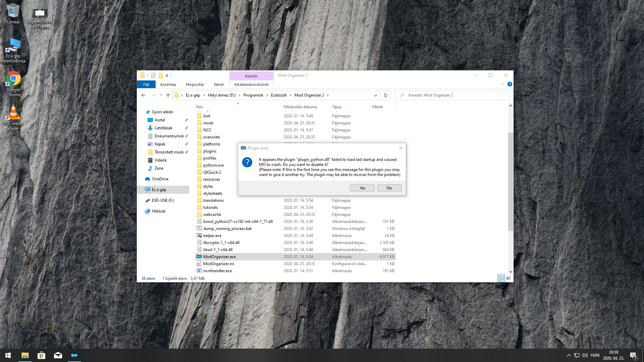This screenshot has width=644, height=362.
Task: Open the Nézet ribbon tab
Action: 219,84
